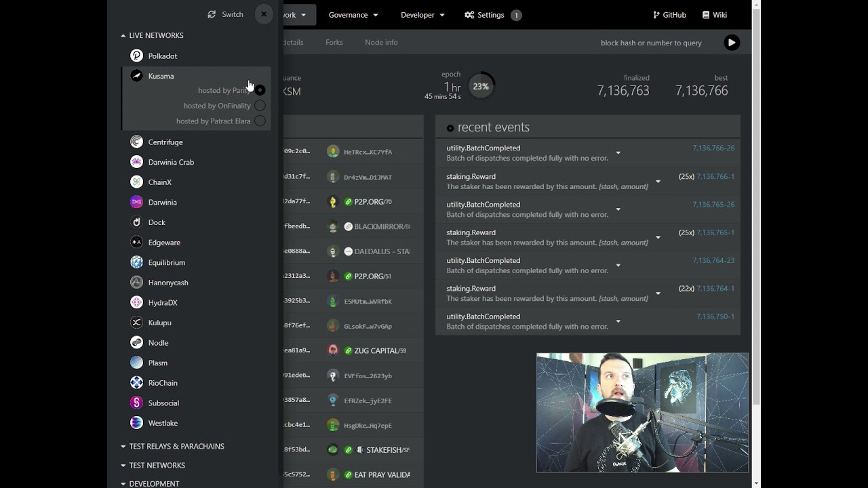Image resolution: width=868 pixels, height=488 pixels.
Task: Open the Node info tab
Action: [381, 42]
